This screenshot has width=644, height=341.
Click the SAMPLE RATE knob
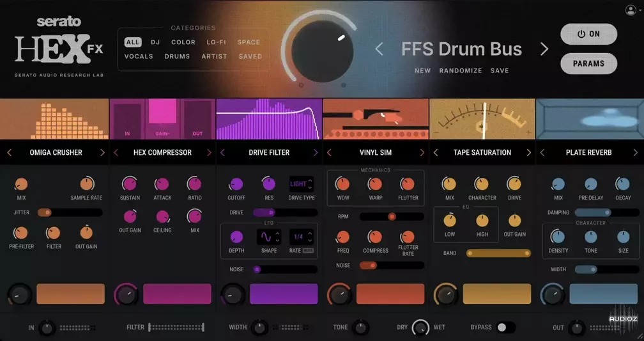[x=86, y=184]
